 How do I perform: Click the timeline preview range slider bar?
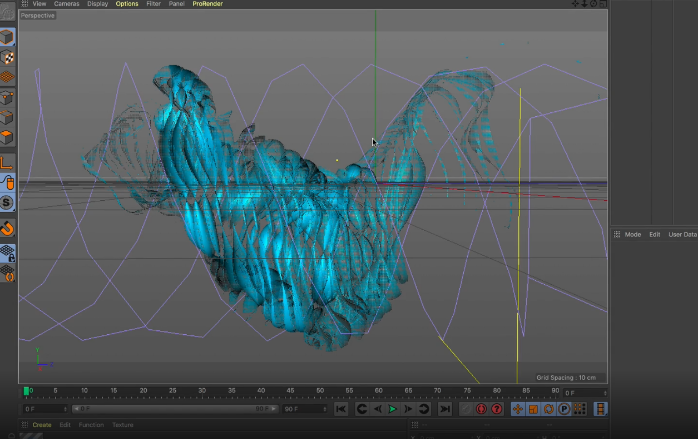pyautogui.click(x=174, y=409)
